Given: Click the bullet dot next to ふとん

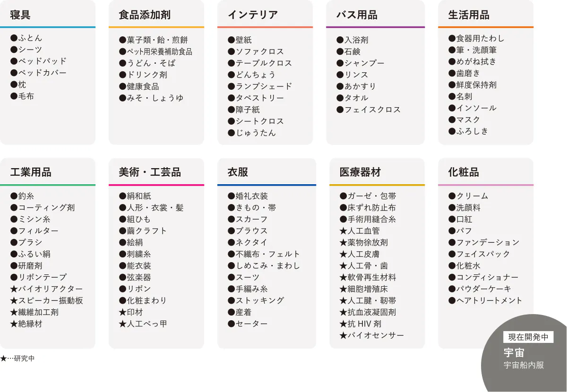Looking at the screenshot, I should (14, 38).
